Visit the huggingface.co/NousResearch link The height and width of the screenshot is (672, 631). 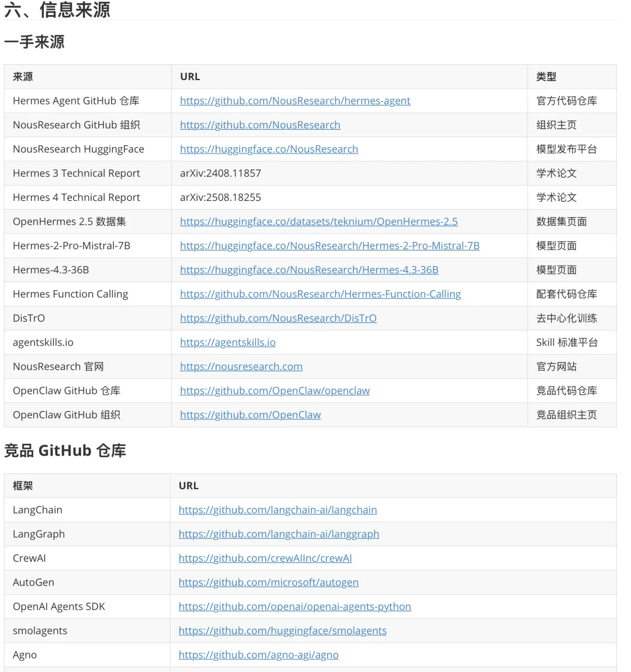269,149
